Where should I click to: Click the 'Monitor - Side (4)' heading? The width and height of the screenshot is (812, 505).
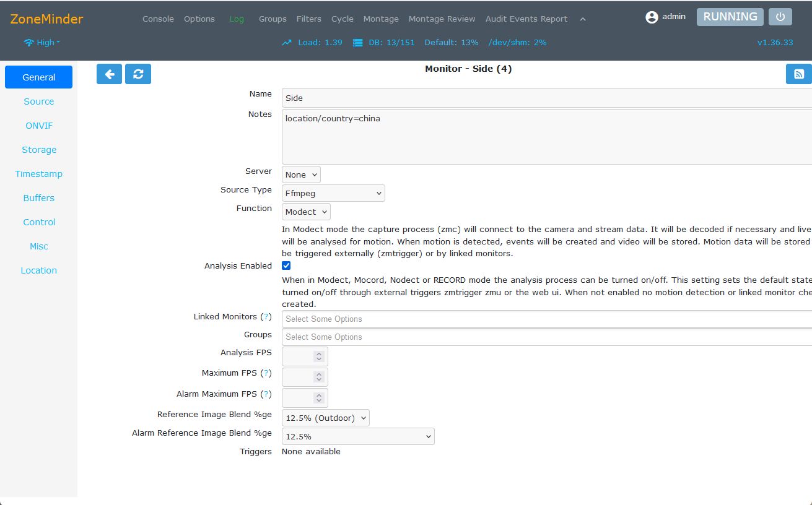click(468, 69)
